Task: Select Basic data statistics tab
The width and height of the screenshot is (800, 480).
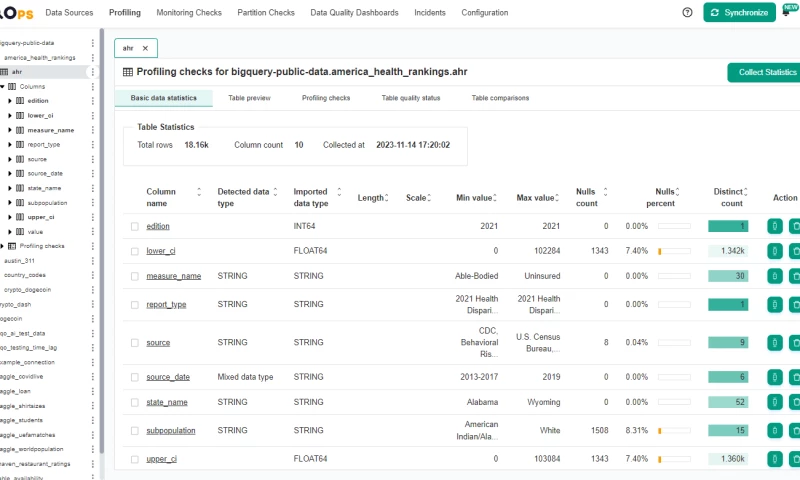Action: (x=163, y=98)
